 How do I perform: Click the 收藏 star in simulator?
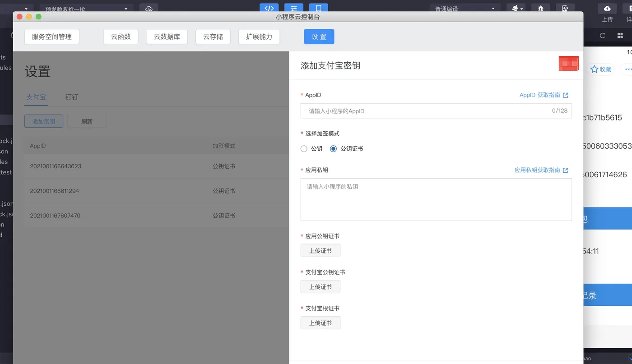[x=594, y=69]
